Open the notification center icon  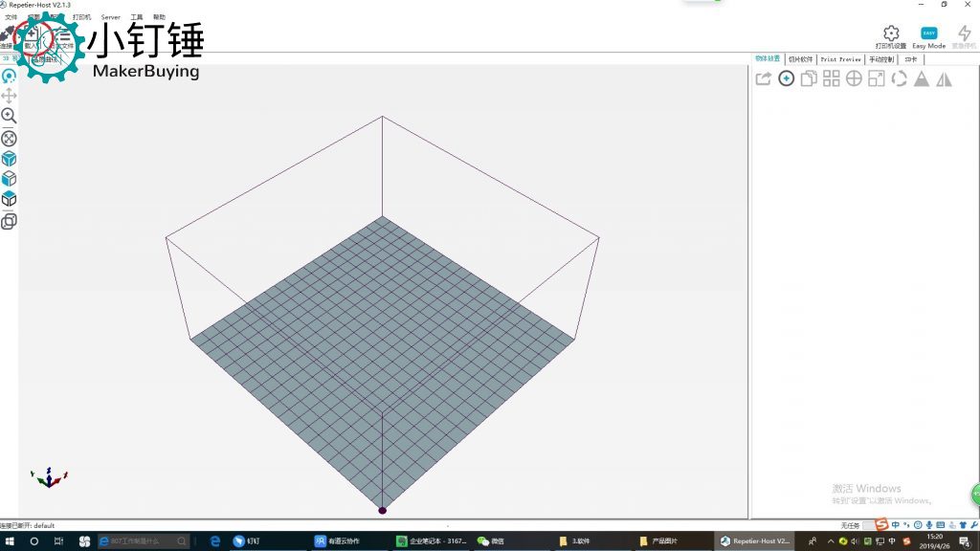click(x=965, y=541)
